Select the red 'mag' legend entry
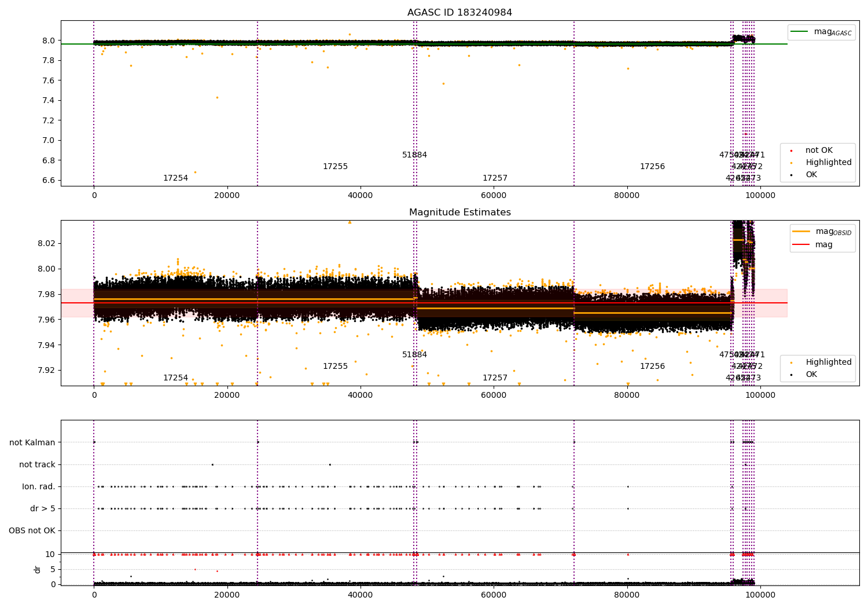868x608 pixels. pyautogui.click(x=813, y=245)
